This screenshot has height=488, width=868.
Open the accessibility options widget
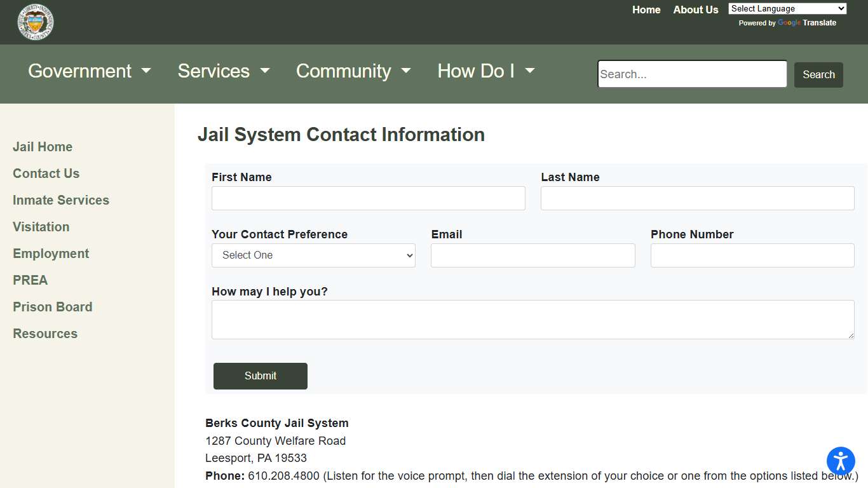pyautogui.click(x=841, y=461)
